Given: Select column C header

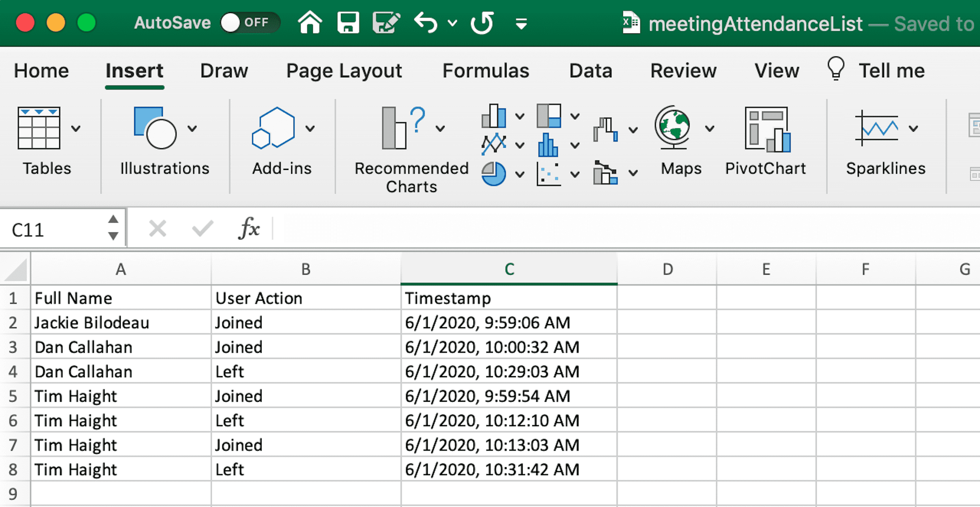Looking at the screenshot, I should [509, 269].
